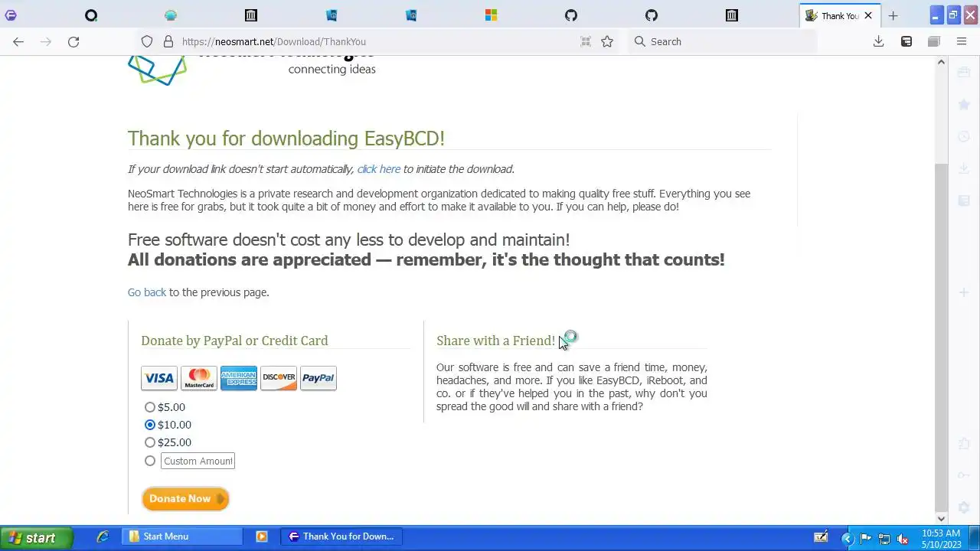The height and width of the screenshot is (551, 980).
Task: Click the site security padlock icon
Action: (x=168, y=41)
